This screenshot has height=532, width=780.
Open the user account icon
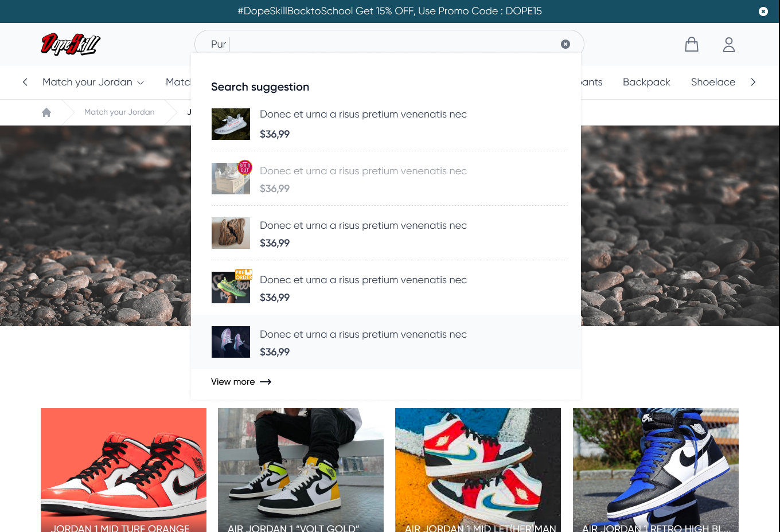(x=728, y=45)
